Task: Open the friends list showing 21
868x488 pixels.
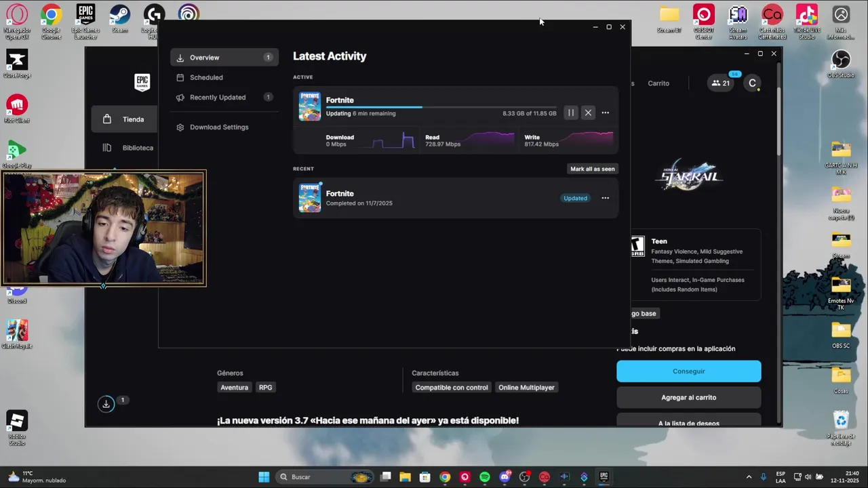Action: (x=720, y=83)
